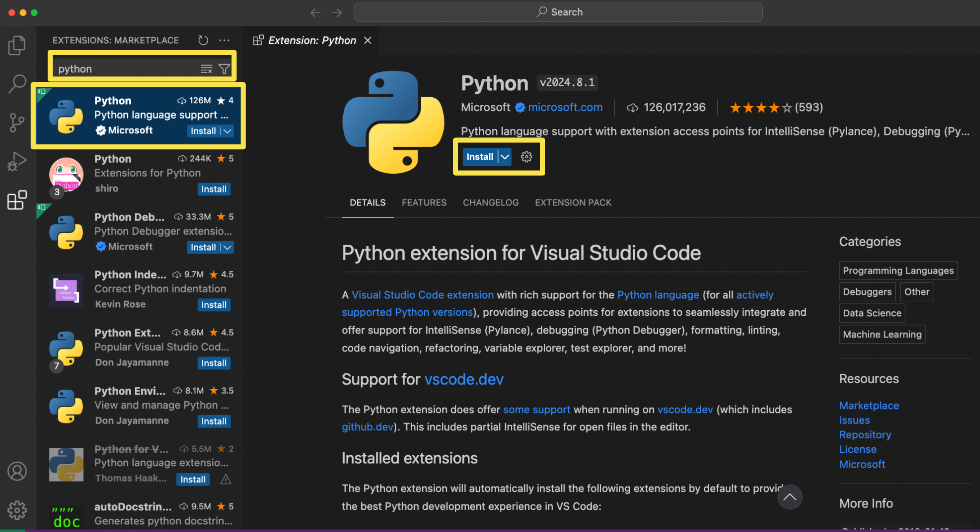Open the Manage gear in activity bar

tap(17, 510)
